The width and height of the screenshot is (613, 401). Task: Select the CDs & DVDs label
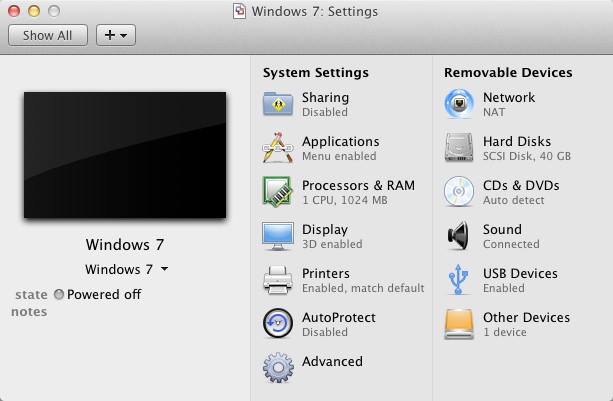(x=521, y=185)
